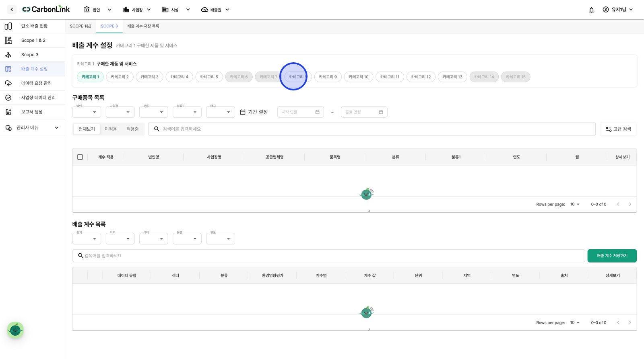Switch the filter to 미적용
Image resolution: width=644 pixels, height=359 pixels.
click(x=111, y=129)
